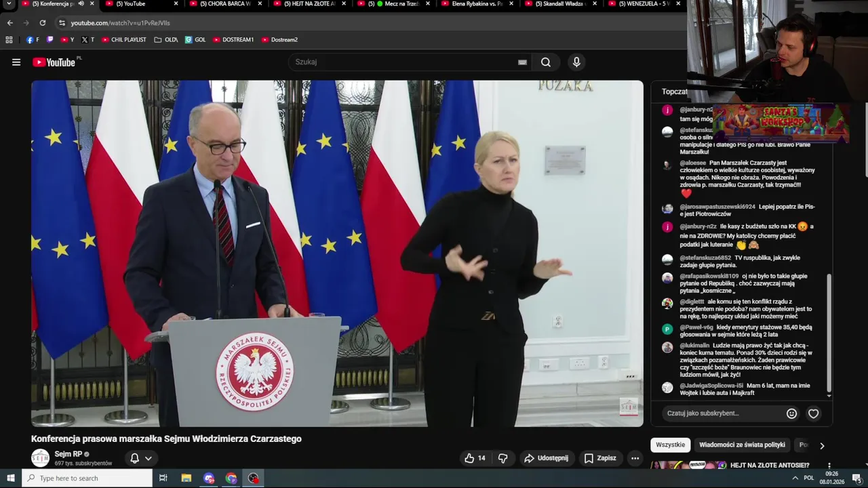Open the Twitch bookmark icon
The image size is (868, 488).
[x=50, y=40]
